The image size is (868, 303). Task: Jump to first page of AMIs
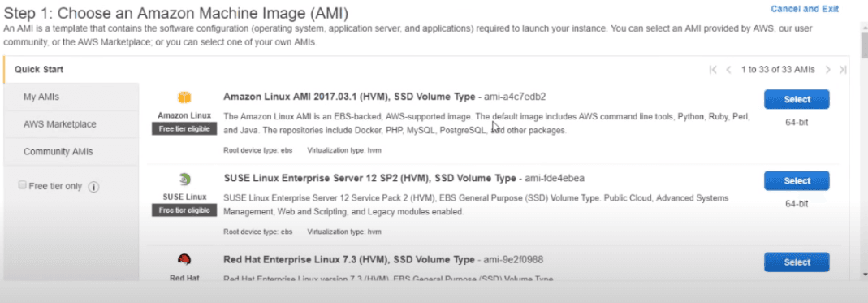tap(713, 70)
